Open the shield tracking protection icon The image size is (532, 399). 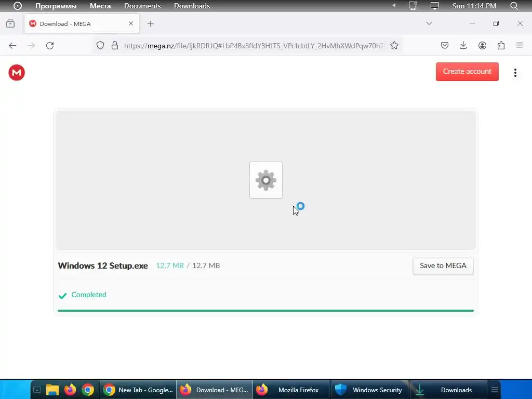point(100,46)
